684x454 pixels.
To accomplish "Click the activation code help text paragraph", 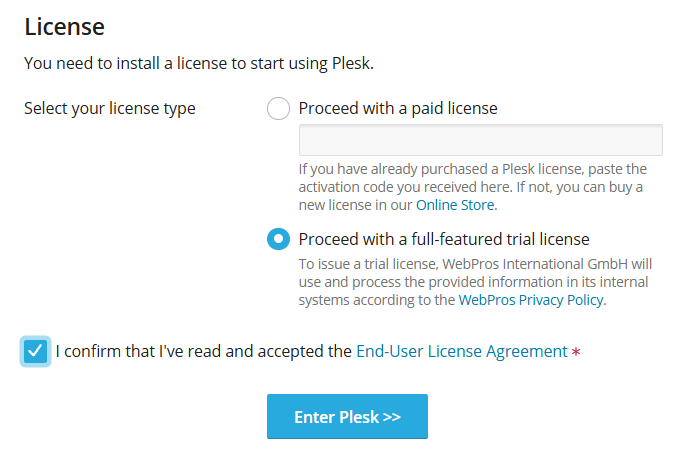I will (473, 187).
